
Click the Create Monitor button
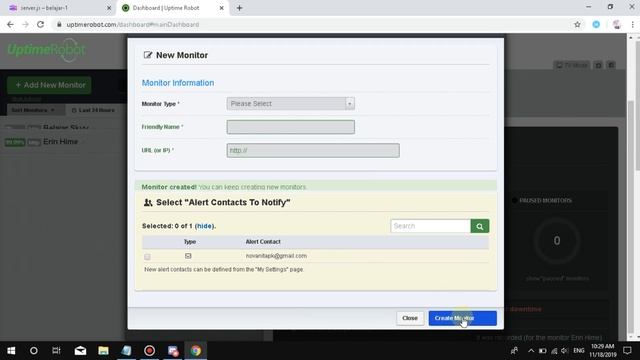(x=462, y=318)
